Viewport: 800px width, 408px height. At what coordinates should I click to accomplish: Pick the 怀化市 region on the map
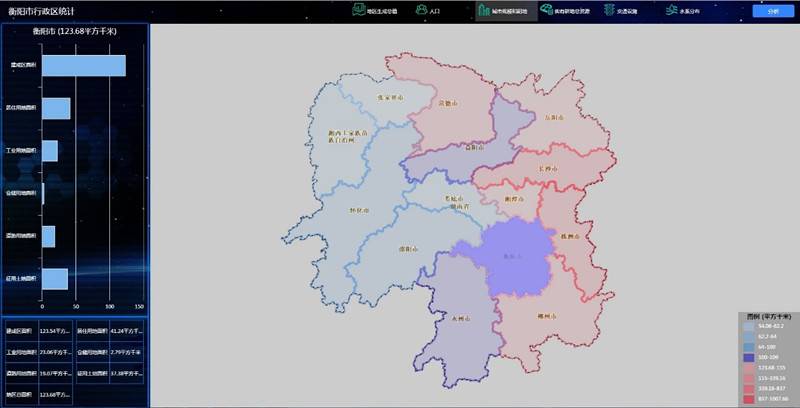click(x=360, y=210)
